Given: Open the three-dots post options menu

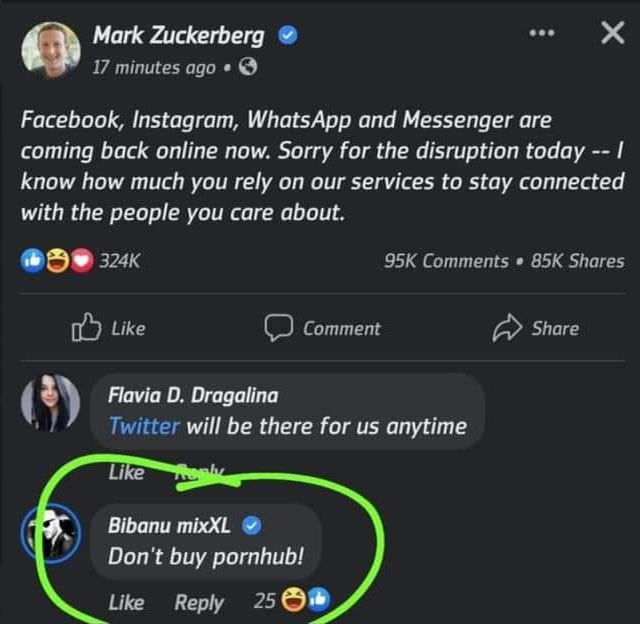Looking at the screenshot, I should click(x=541, y=33).
